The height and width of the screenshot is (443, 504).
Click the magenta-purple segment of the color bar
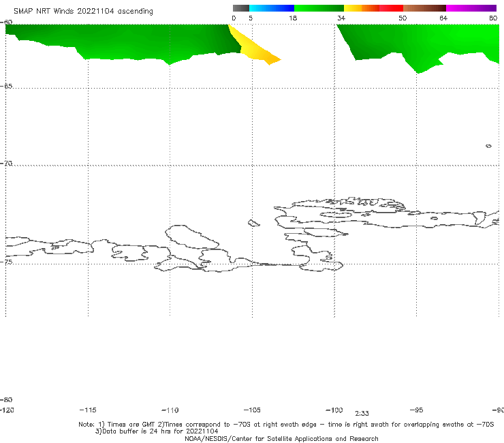[471, 8]
